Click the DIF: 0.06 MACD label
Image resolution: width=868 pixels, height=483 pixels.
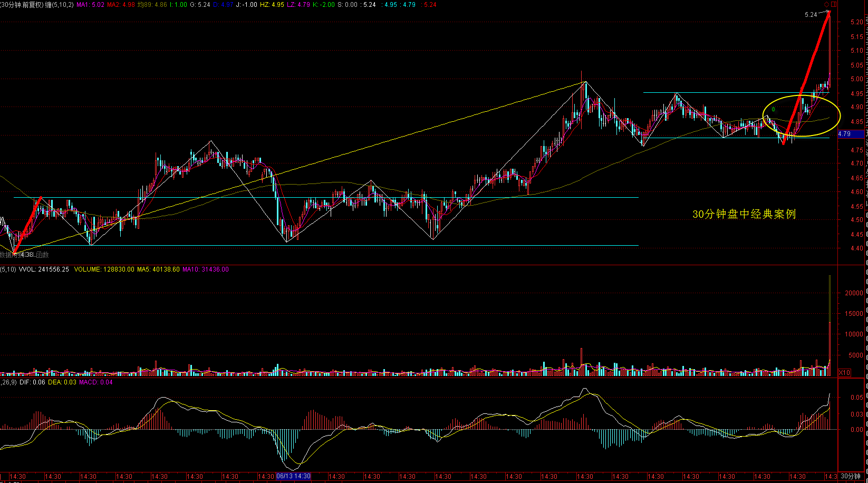[32, 382]
